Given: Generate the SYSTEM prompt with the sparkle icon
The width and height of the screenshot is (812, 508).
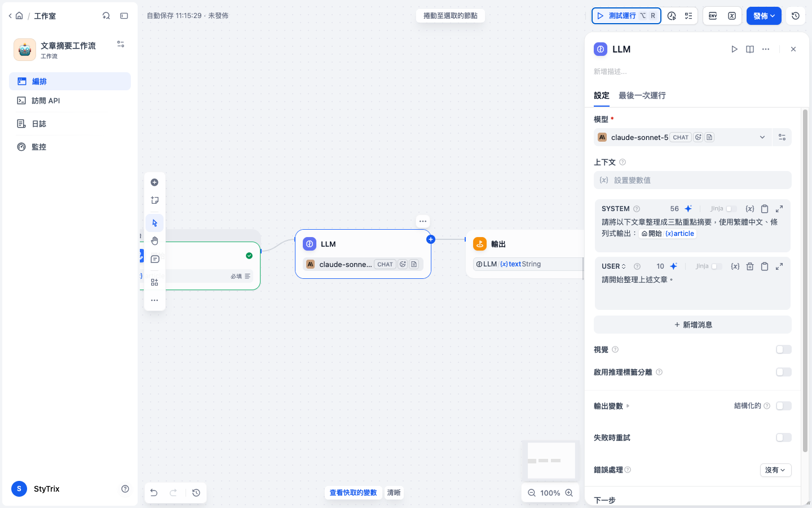Looking at the screenshot, I should pos(688,209).
